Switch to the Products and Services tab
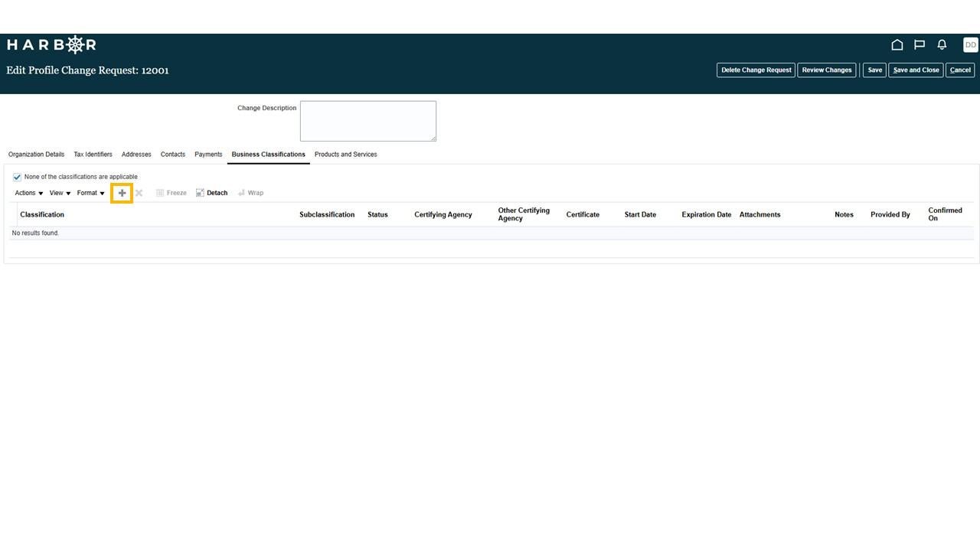The height and width of the screenshot is (551, 980). pos(345,155)
